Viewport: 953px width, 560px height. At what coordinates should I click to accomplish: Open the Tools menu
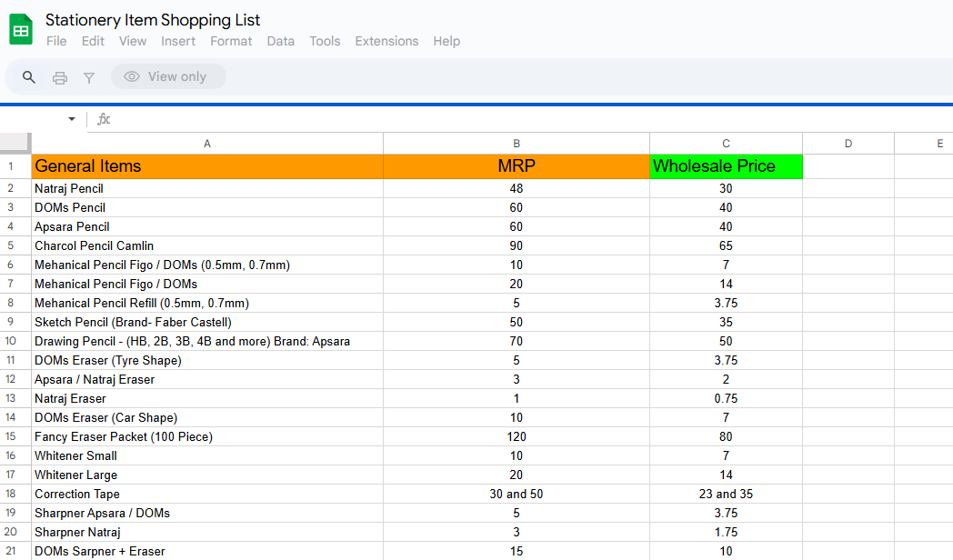(325, 41)
